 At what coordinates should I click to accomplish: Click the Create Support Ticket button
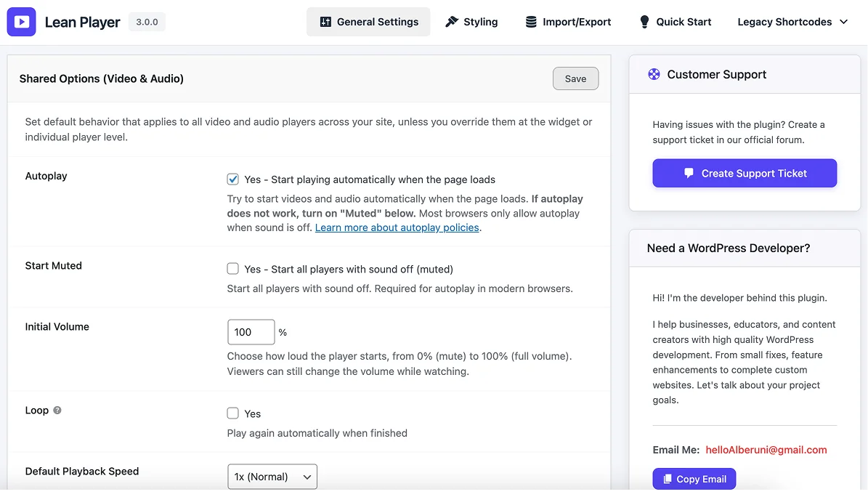pos(745,174)
